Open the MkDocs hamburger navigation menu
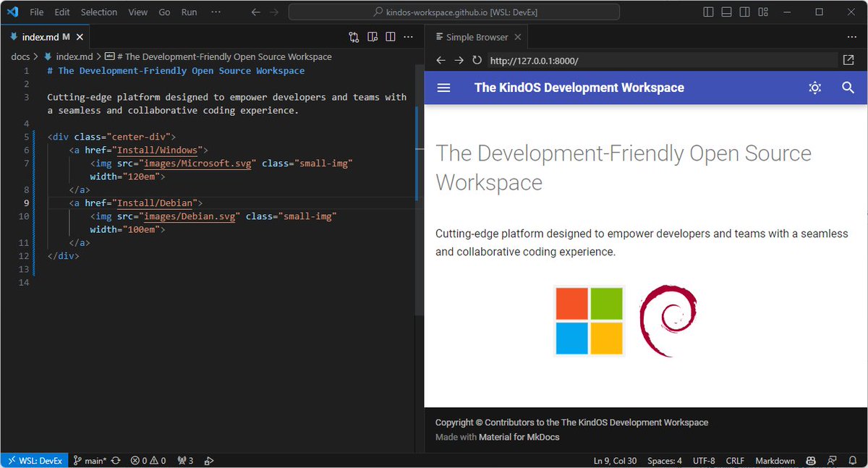This screenshot has height=468, width=868. [x=444, y=88]
